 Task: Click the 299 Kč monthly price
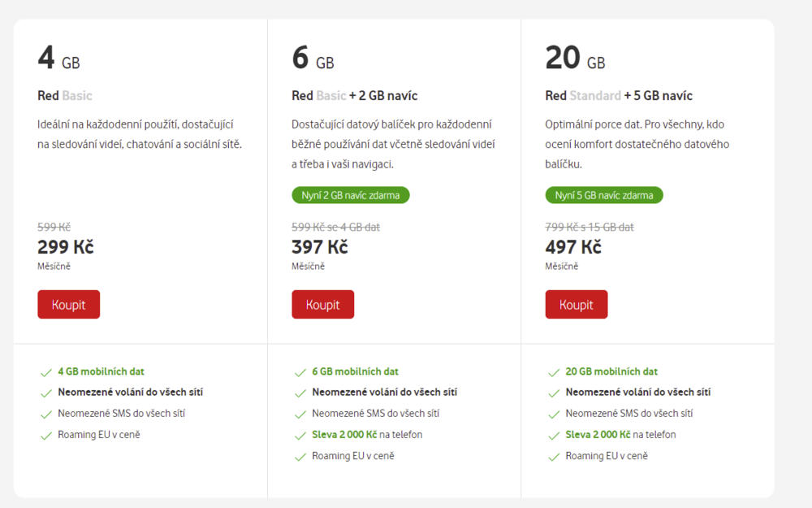tap(65, 247)
